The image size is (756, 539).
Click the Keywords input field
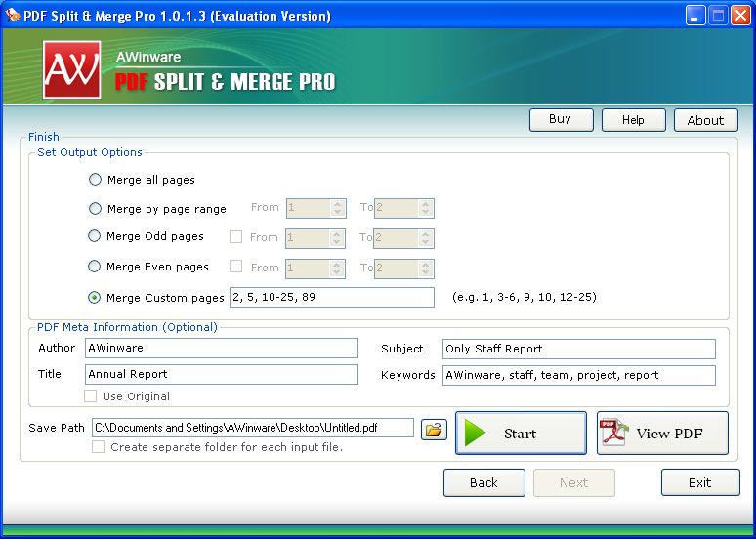point(578,375)
